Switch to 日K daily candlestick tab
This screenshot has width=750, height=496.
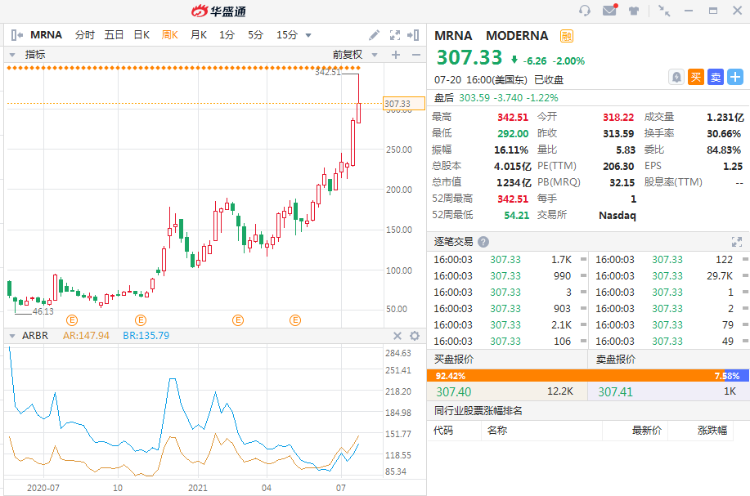[142, 35]
